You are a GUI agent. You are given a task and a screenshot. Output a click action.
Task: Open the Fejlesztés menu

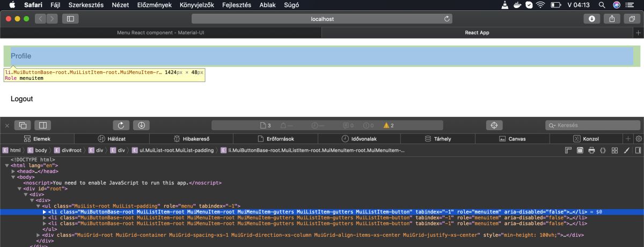point(236,4)
